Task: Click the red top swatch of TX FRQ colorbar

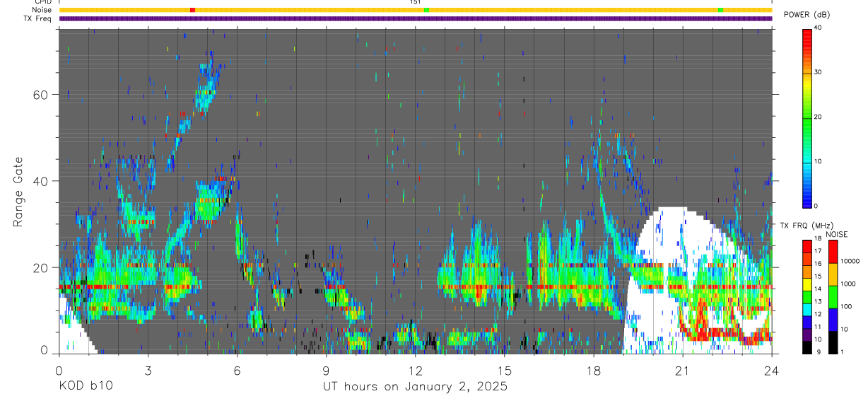Action: pos(807,246)
